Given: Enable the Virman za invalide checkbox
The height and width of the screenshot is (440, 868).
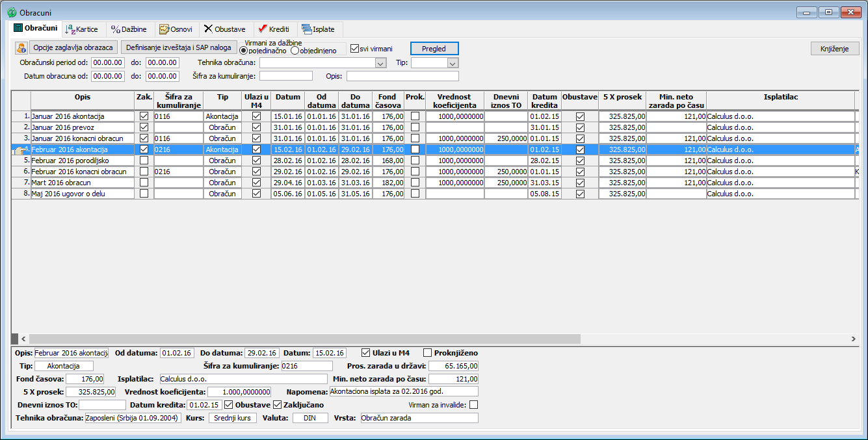Looking at the screenshot, I should pos(473,405).
